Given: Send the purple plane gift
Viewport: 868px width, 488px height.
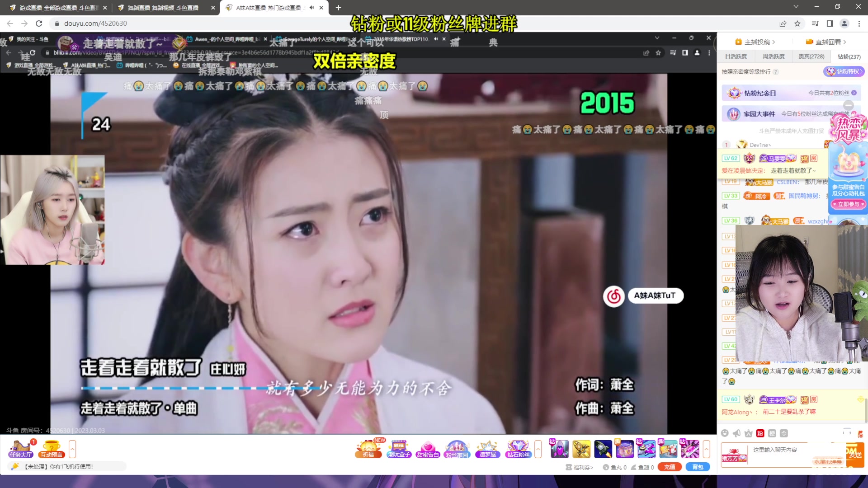Looking at the screenshot, I should (646, 449).
